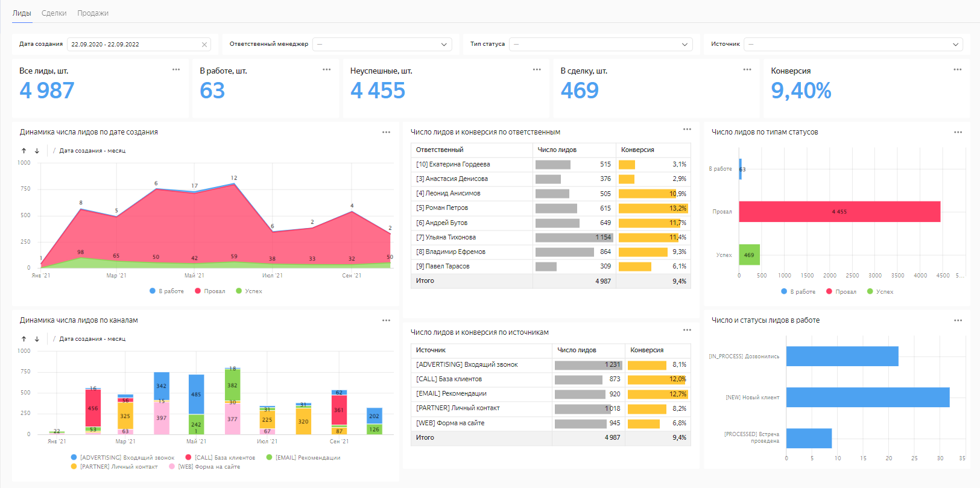
Task: Open menu of Динамика по каналам chart
Action: point(386,320)
